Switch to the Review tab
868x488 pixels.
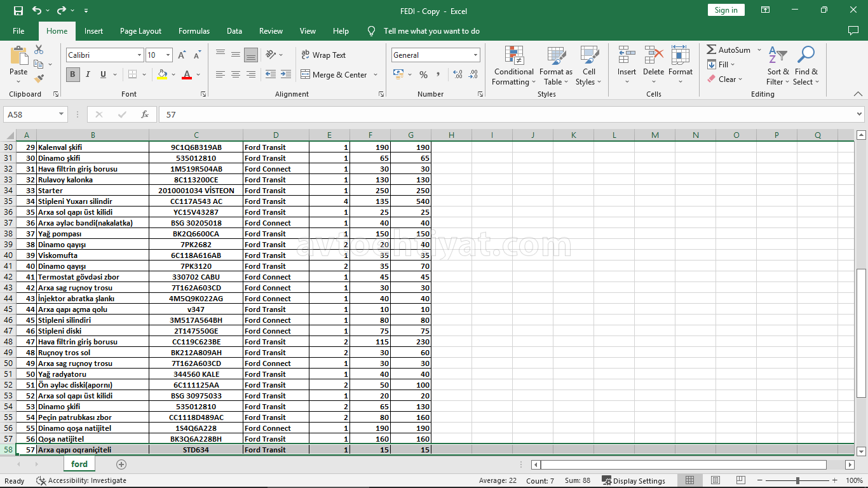pos(271,31)
